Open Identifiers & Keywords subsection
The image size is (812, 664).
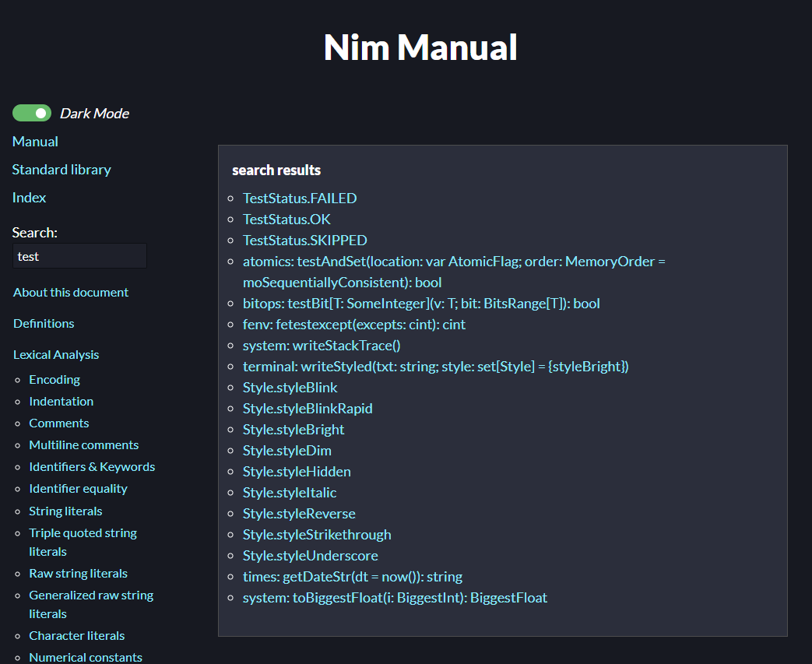pyautogui.click(x=92, y=466)
